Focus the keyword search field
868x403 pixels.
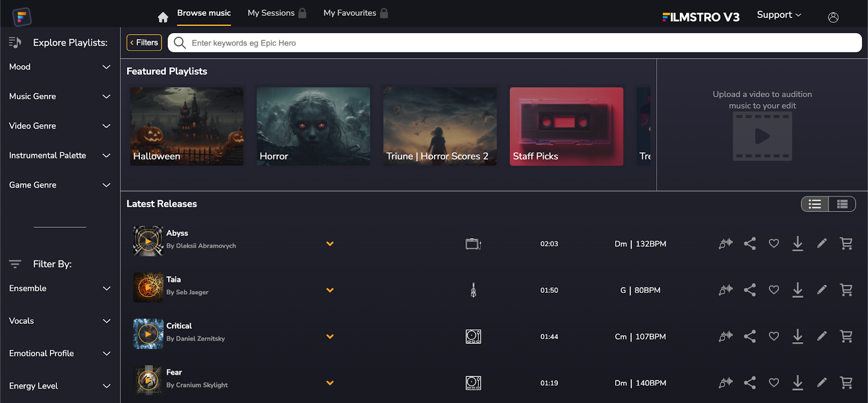tap(514, 43)
